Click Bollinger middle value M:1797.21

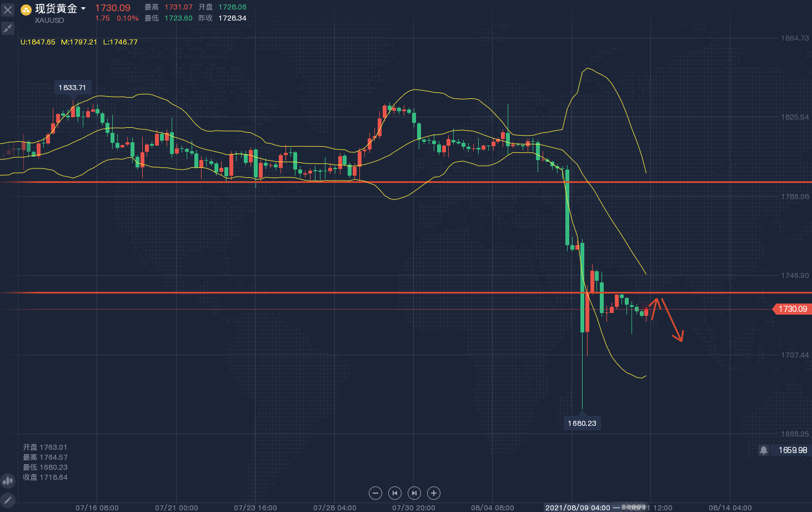click(79, 42)
